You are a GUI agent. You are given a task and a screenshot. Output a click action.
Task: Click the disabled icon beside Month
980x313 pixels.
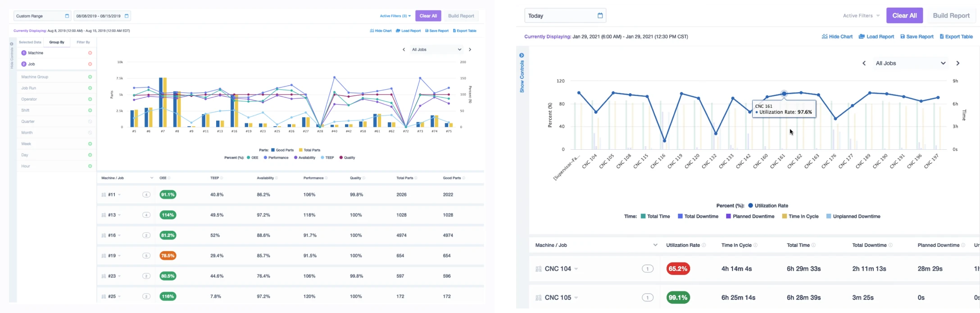pyautogui.click(x=90, y=133)
